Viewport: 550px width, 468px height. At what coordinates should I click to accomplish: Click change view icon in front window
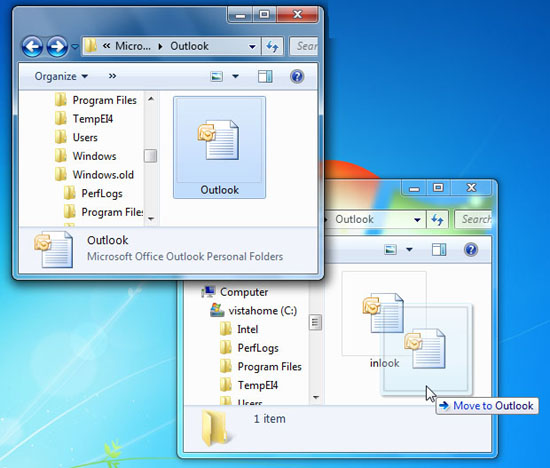pyautogui.click(x=216, y=76)
